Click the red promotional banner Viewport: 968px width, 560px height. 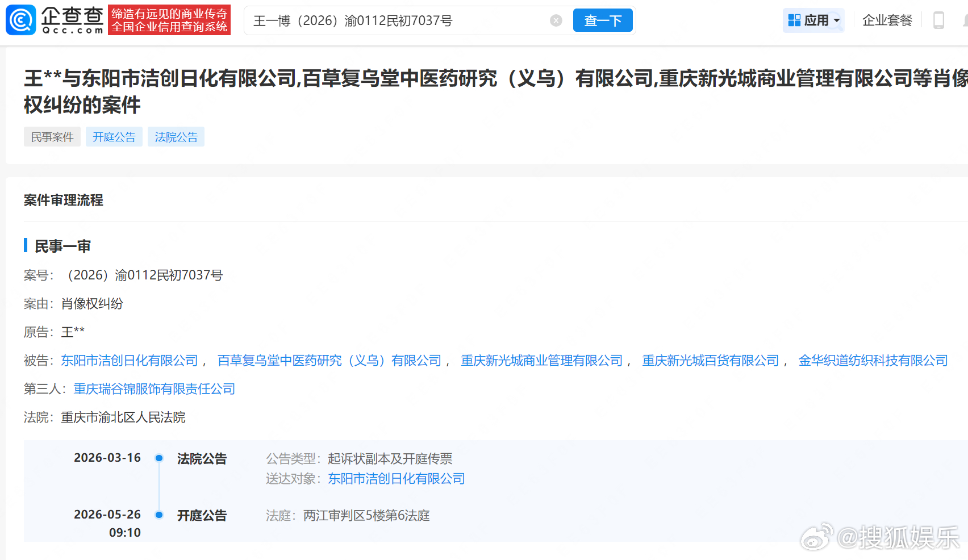click(x=169, y=19)
